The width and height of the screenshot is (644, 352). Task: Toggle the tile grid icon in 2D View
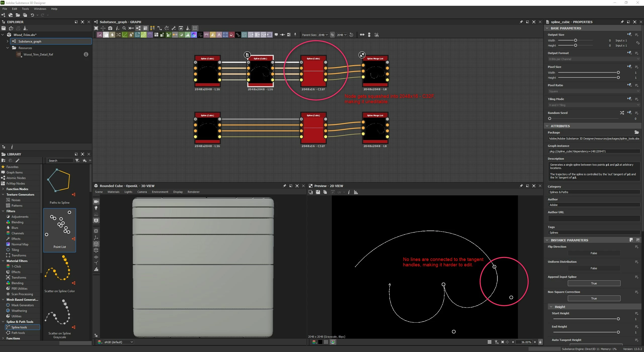pos(489,342)
